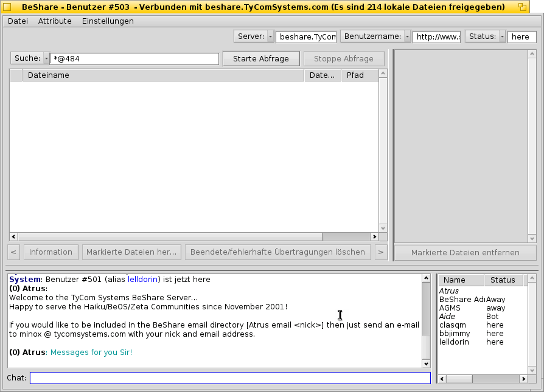Click the lelldorin link in the chat log
Screen dimensions: 544x392
tap(142, 280)
